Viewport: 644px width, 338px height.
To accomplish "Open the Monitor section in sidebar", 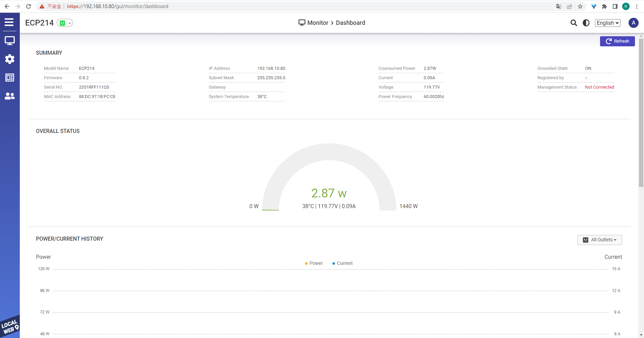I will (9, 41).
